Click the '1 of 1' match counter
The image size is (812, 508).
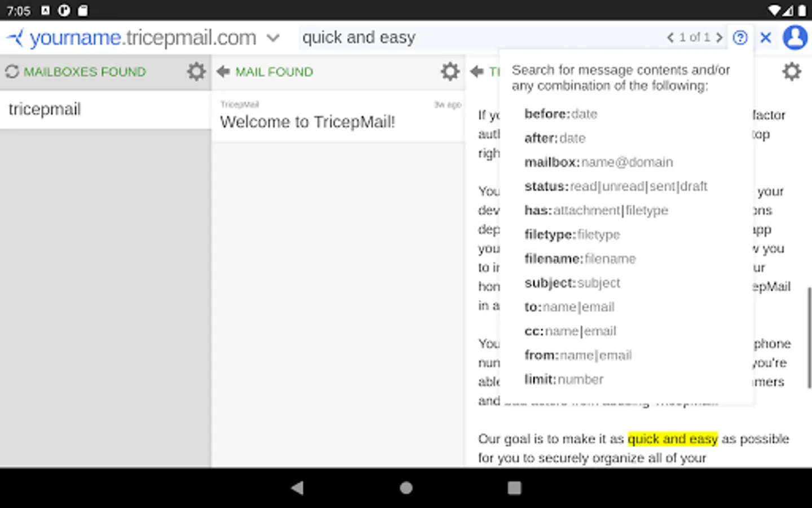tap(695, 37)
